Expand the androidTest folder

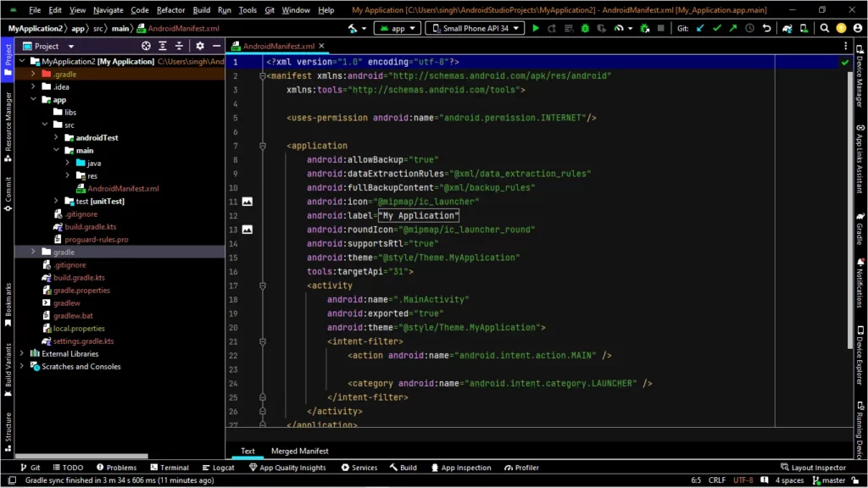[x=56, y=137]
